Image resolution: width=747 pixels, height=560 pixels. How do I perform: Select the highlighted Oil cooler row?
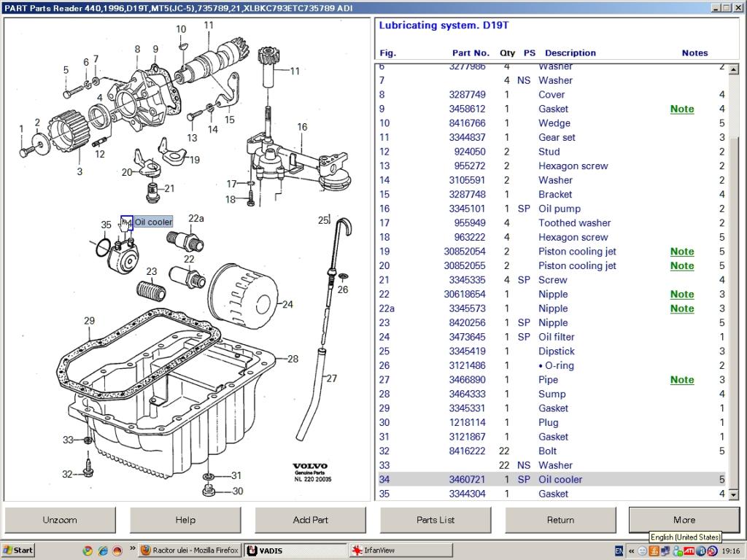[551, 480]
